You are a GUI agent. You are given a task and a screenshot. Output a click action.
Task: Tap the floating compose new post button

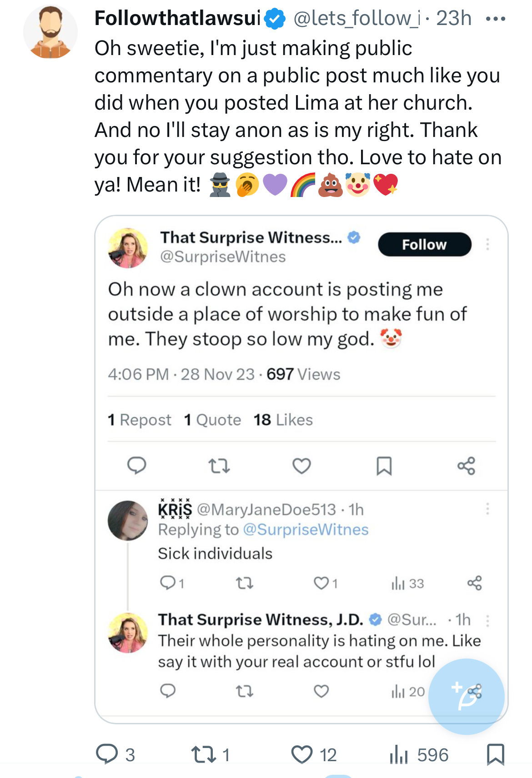466,697
